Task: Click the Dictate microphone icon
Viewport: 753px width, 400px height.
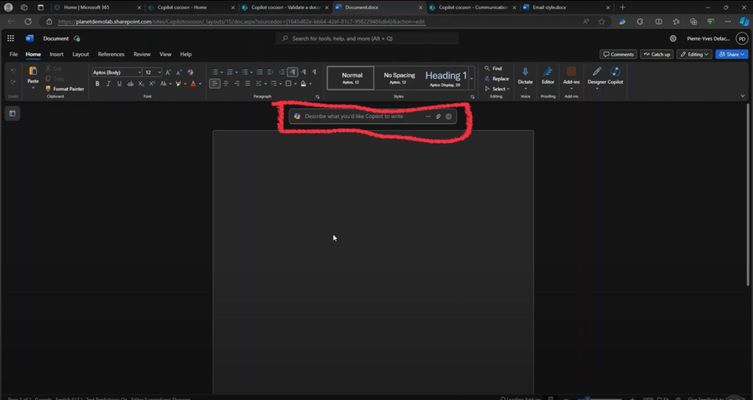Action: (525, 72)
